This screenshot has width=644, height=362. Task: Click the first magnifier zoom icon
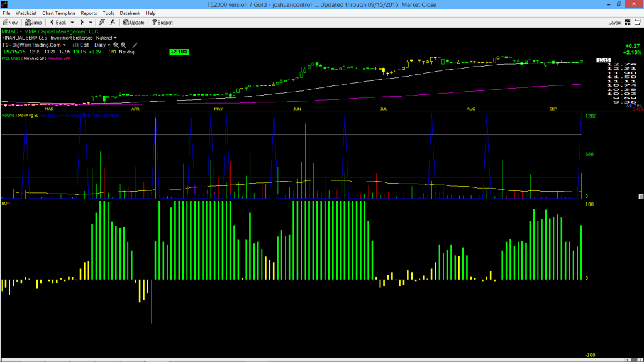click(x=116, y=45)
